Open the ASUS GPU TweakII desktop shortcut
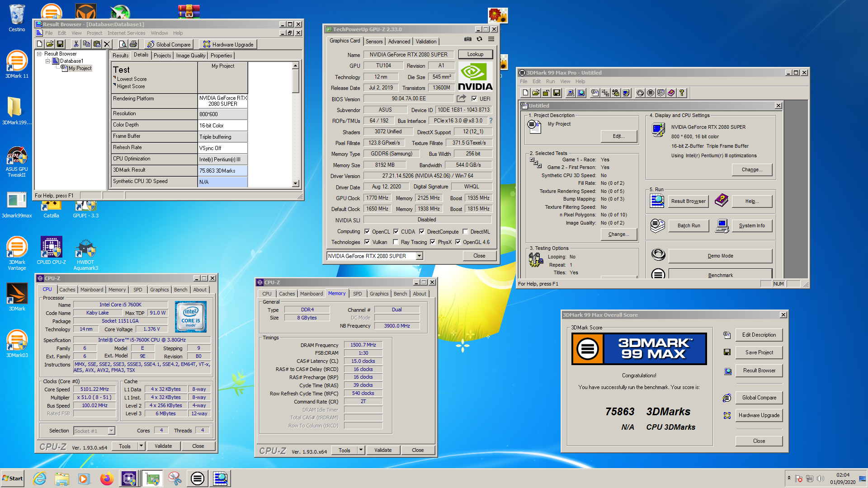Viewport: 868px width, 488px height. point(17,162)
